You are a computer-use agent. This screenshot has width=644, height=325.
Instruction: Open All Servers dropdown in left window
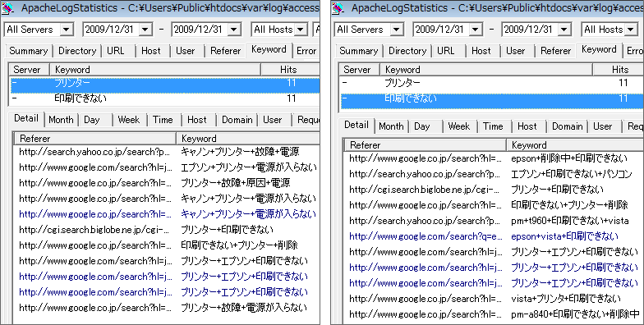[66, 30]
